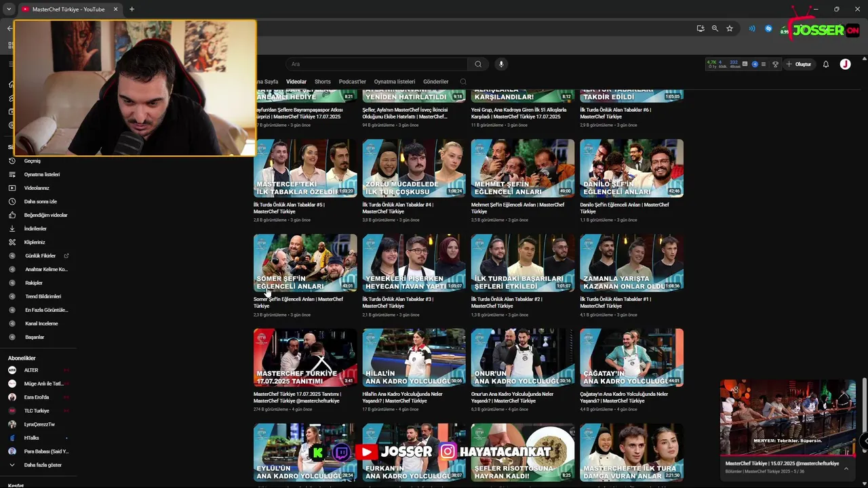Click the miniplayer video of MasterChef 15.07.2025
The width and height of the screenshot is (868, 488).
coord(788,417)
